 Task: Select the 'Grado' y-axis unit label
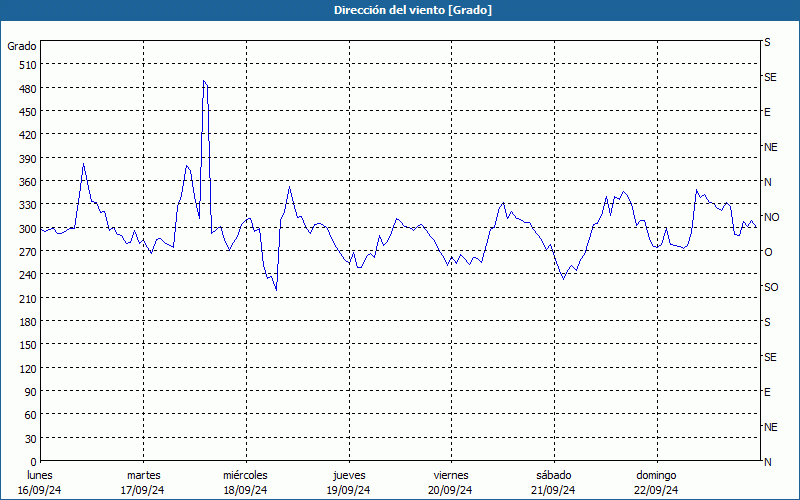pos(22,46)
